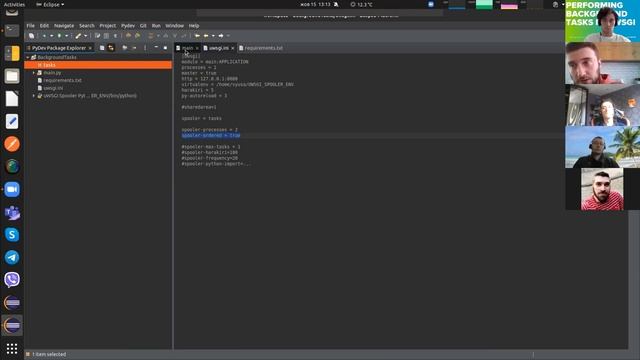640x360 pixels.
Task: Close the PyDev Package Explorer tab
Action: [90, 48]
